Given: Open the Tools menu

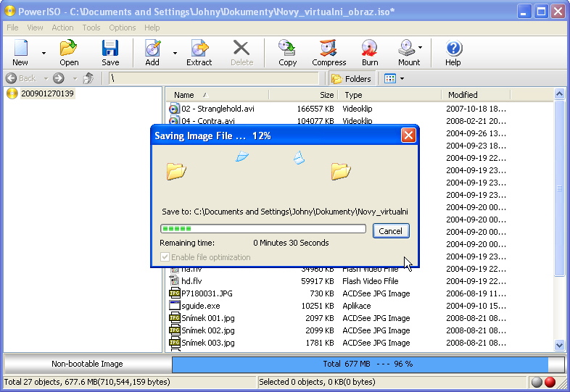Looking at the screenshot, I should (91, 28).
